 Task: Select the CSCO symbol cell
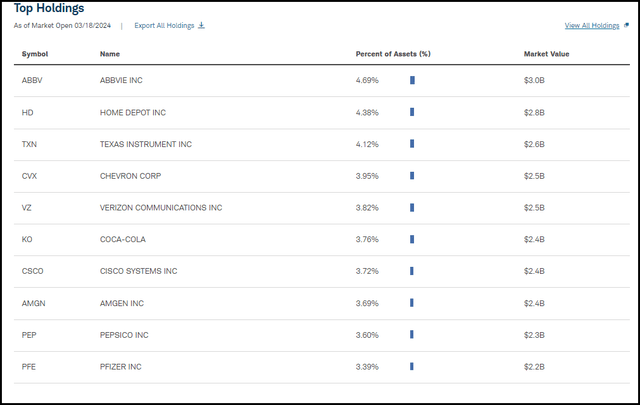(x=32, y=271)
